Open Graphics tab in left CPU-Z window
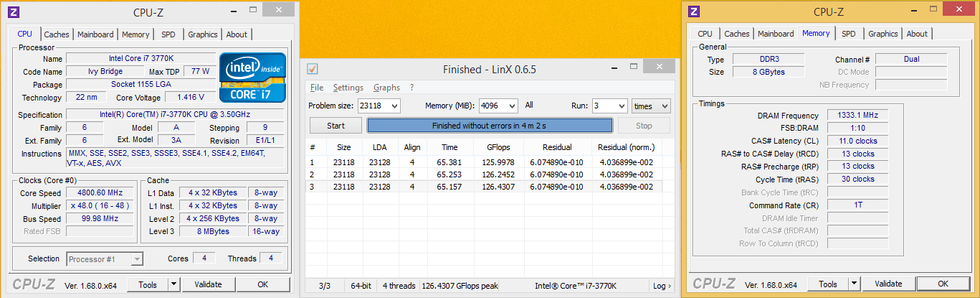Image resolution: width=980 pixels, height=298 pixels. (x=203, y=34)
